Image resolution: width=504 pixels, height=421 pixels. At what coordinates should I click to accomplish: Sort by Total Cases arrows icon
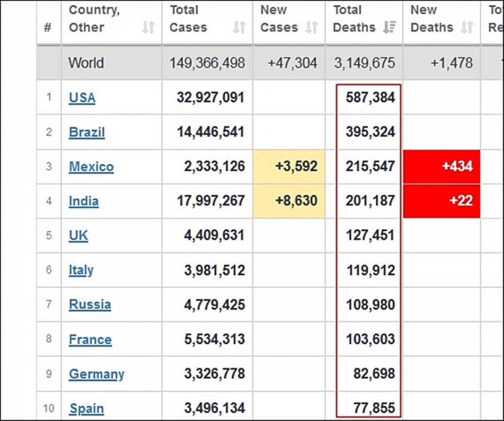(239, 28)
